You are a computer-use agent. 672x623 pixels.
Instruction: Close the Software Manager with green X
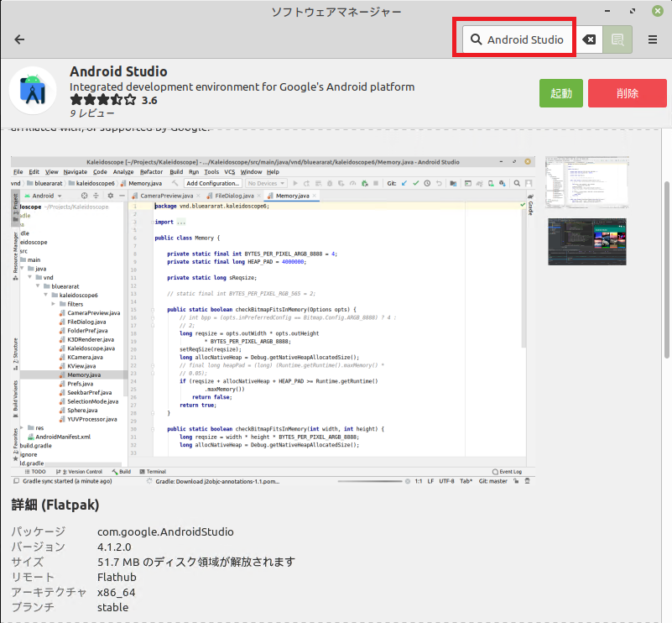click(x=658, y=11)
